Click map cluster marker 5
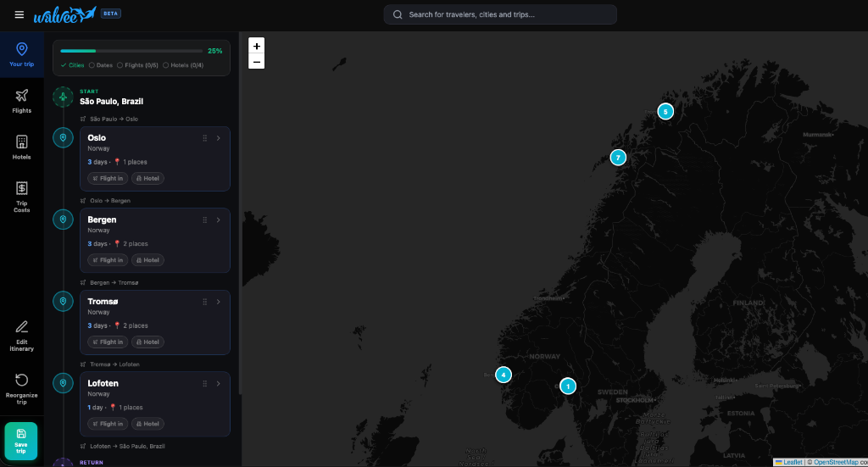The height and width of the screenshot is (467, 868). click(665, 111)
